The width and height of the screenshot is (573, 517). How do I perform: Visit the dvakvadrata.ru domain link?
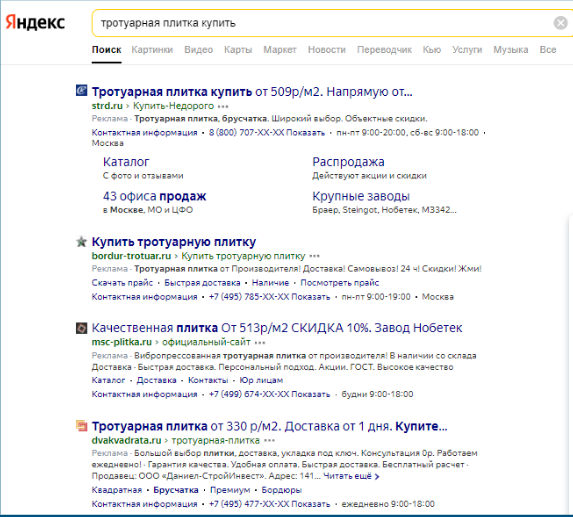pyautogui.click(x=126, y=441)
